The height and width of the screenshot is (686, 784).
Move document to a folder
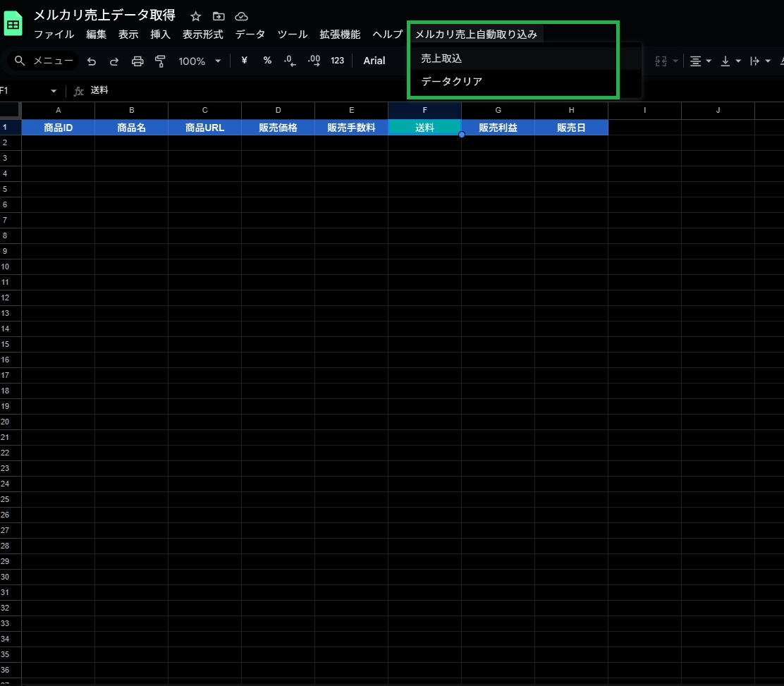point(219,16)
